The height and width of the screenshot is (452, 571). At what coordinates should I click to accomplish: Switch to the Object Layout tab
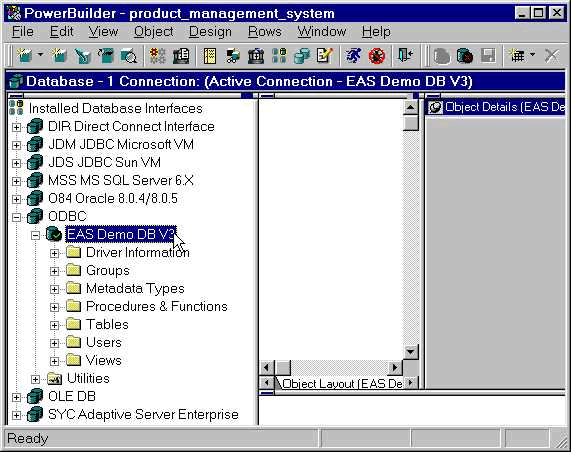(x=341, y=384)
